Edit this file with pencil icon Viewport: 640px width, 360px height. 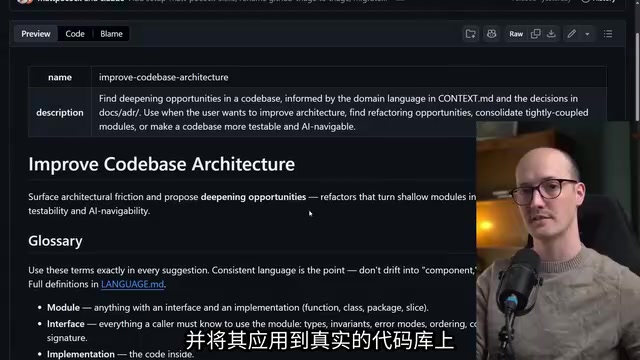571,34
